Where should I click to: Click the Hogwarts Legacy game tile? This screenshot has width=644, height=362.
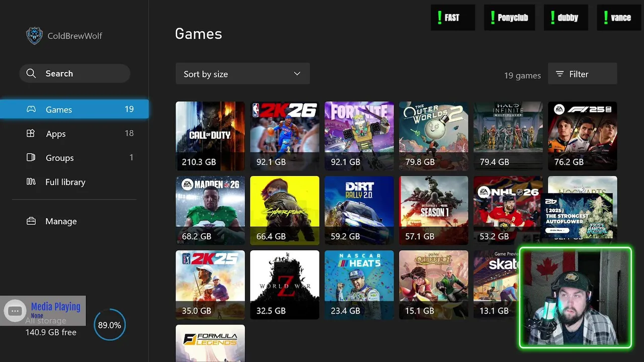click(x=583, y=184)
